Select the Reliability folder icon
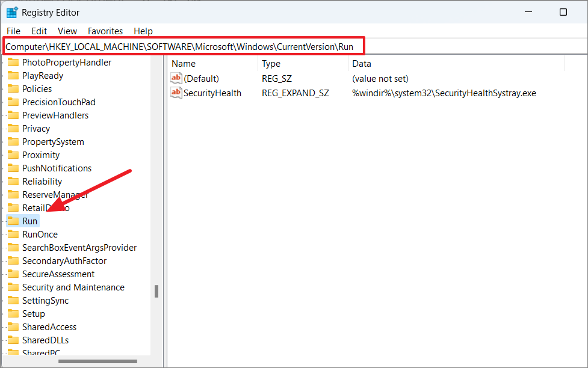The width and height of the screenshot is (588, 368). 13,182
